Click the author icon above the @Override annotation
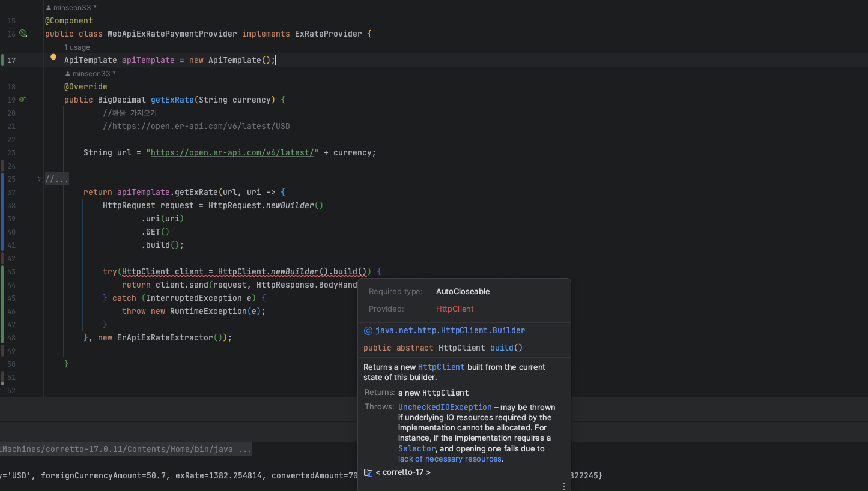This screenshot has width=868, height=491. [x=67, y=74]
